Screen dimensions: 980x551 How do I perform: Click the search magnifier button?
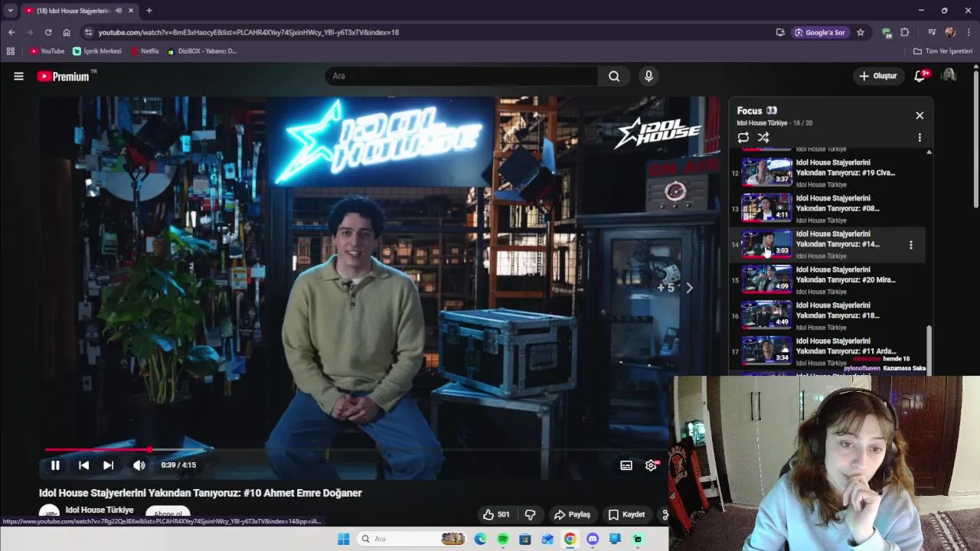614,76
